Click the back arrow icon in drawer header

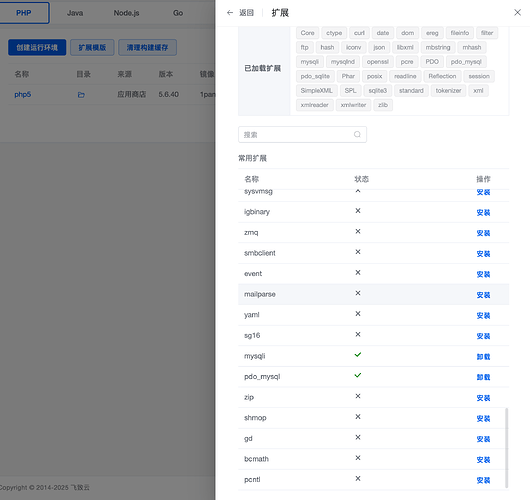[230, 13]
